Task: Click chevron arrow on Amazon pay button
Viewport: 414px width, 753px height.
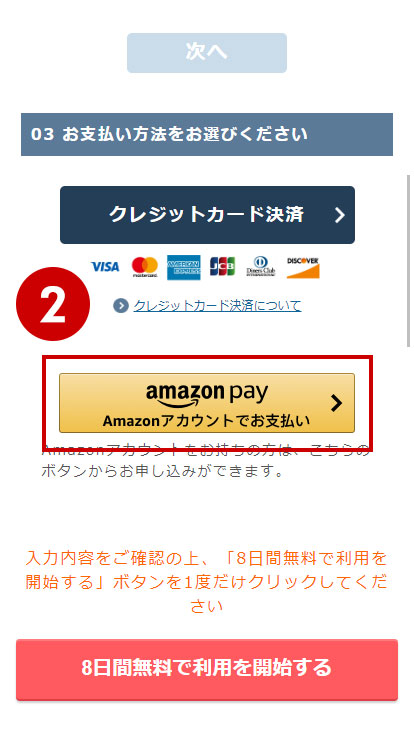Action: click(x=337, y=404)
